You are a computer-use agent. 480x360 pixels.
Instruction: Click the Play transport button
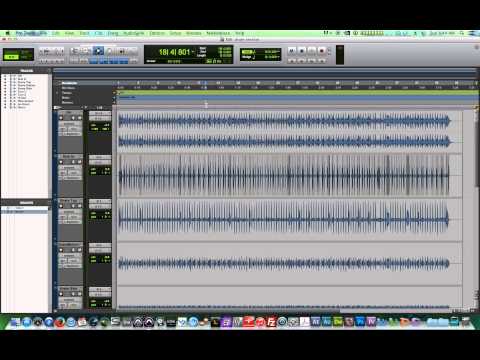point(312,51)
